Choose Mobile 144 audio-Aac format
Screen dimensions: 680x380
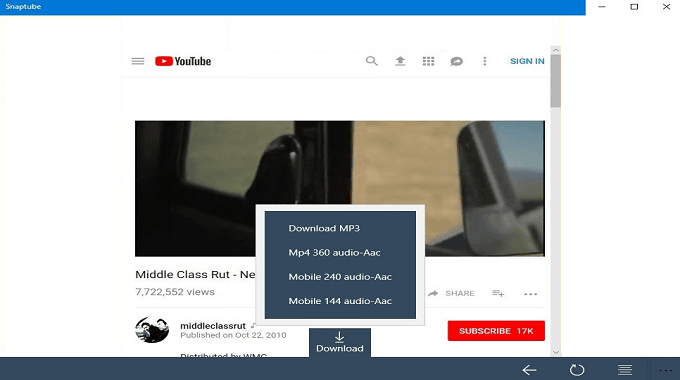340,301
